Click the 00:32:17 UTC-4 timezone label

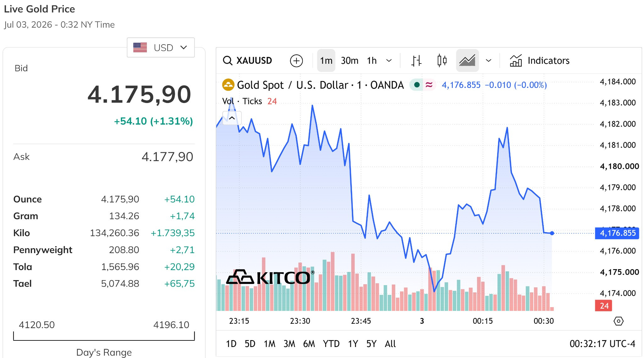602,344
